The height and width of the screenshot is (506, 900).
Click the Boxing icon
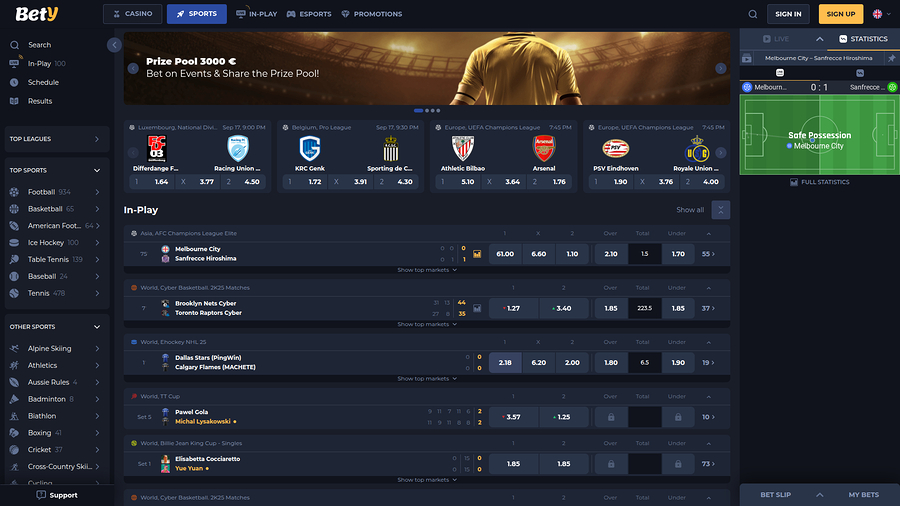tap(14, 433)
